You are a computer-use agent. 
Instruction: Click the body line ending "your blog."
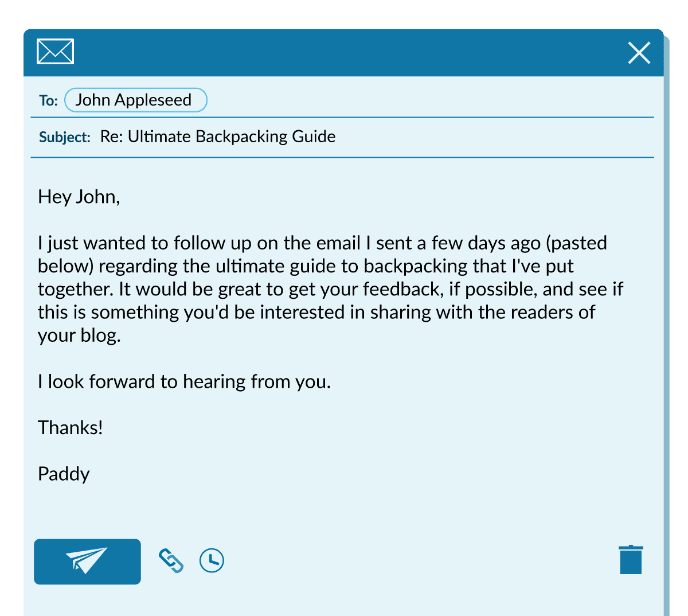click(79, 335)
